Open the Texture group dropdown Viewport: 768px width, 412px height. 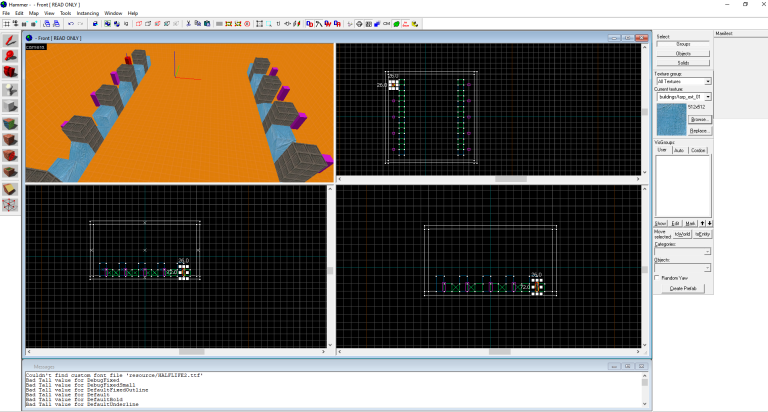coord(707,81)
